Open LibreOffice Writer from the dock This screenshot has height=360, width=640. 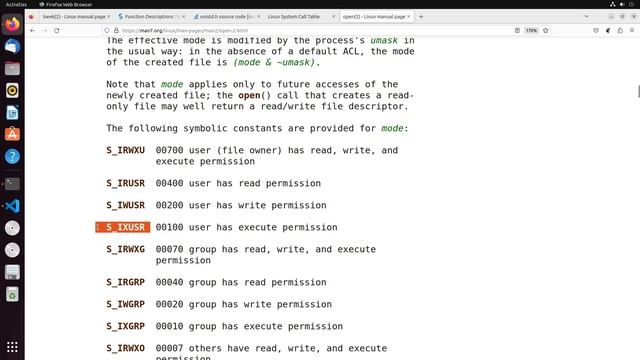coord(12,113)
